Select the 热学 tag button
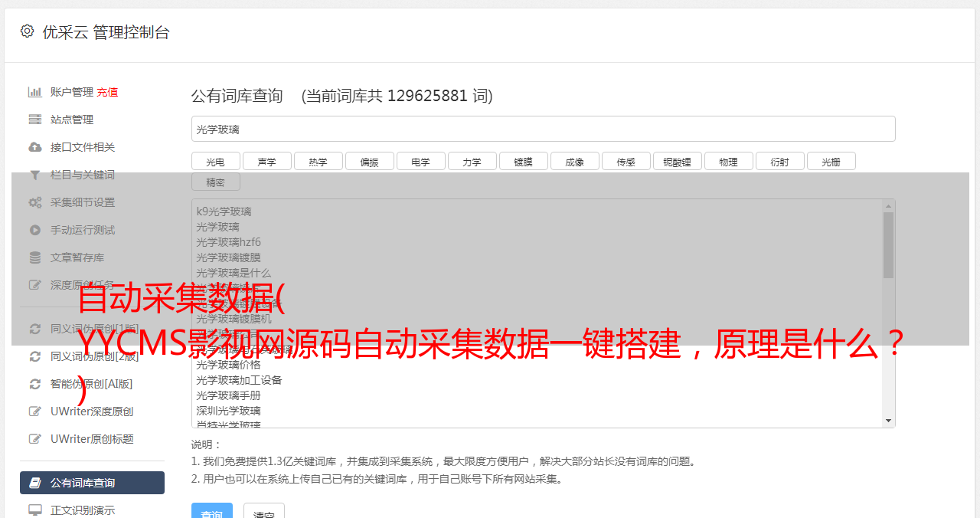The image size is (980, 518). pyautogui.click(x=318, y=161)
